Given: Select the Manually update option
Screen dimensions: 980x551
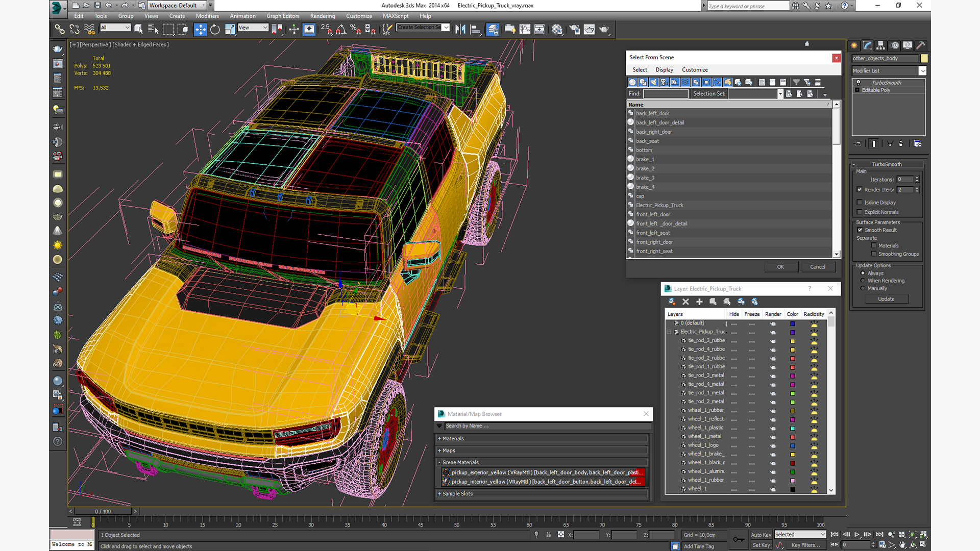Looking at the screenshot, I should click(x=863, y=288).
